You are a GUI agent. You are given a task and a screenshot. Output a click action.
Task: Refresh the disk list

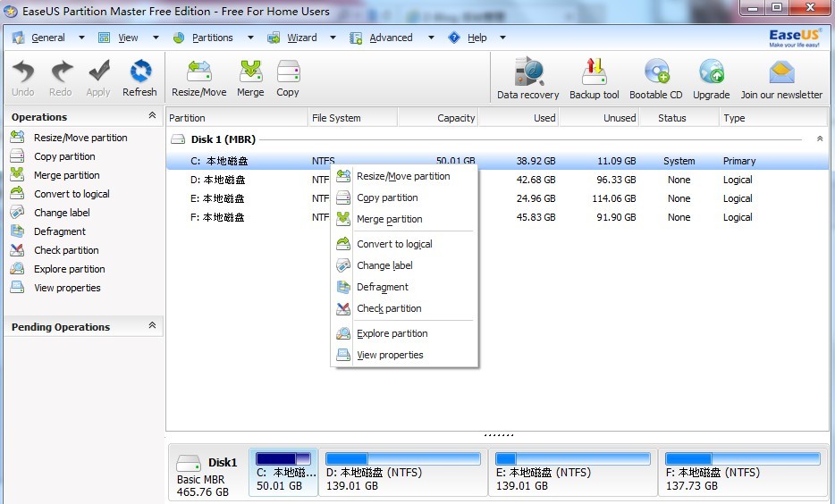[x=140, y=71]
